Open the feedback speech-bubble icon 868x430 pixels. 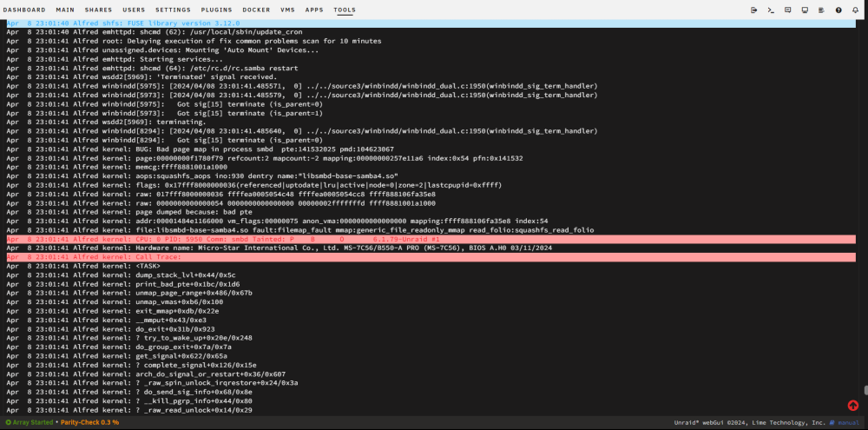[788, 10]
